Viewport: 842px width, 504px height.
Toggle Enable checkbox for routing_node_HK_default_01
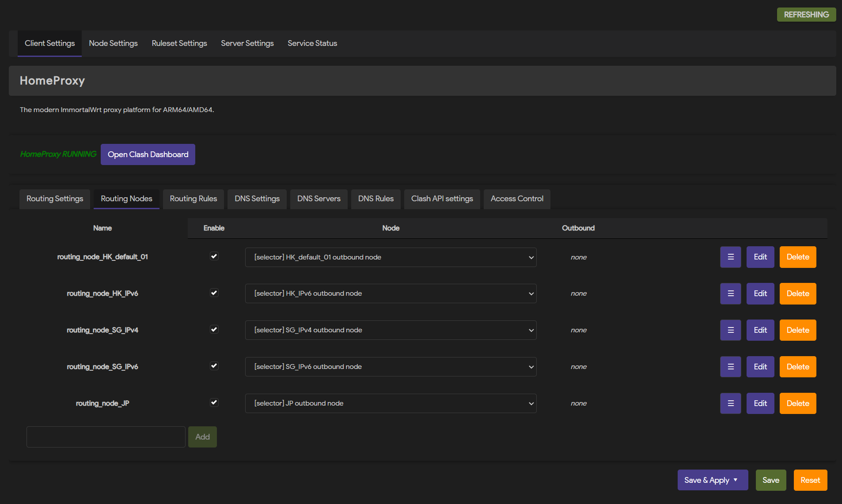214,256
